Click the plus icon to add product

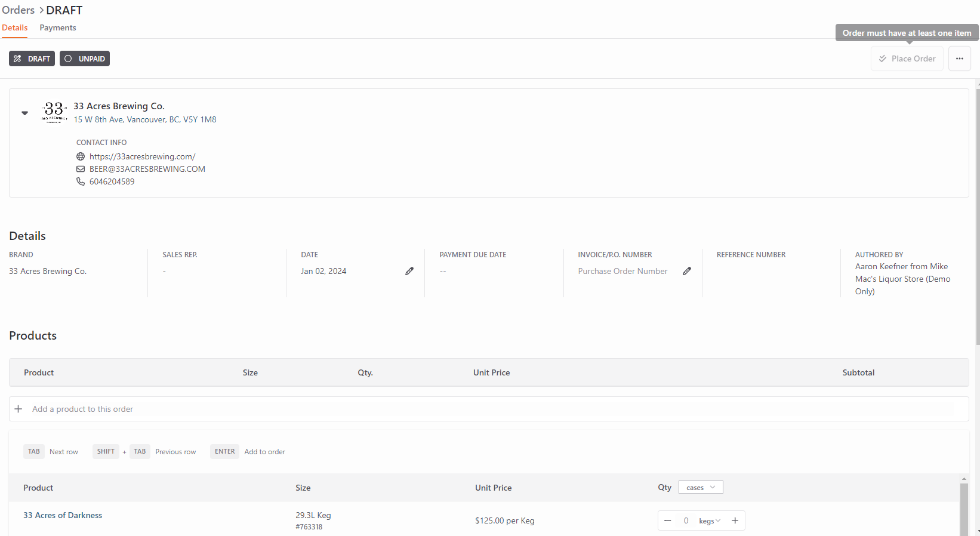click(x=19, y=409)
